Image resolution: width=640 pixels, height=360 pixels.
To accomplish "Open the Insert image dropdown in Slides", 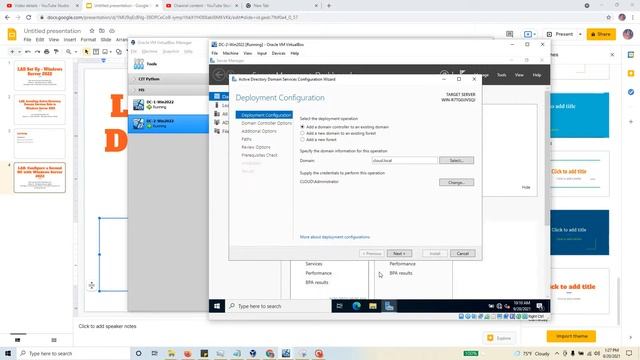I will tap(111, 52).
